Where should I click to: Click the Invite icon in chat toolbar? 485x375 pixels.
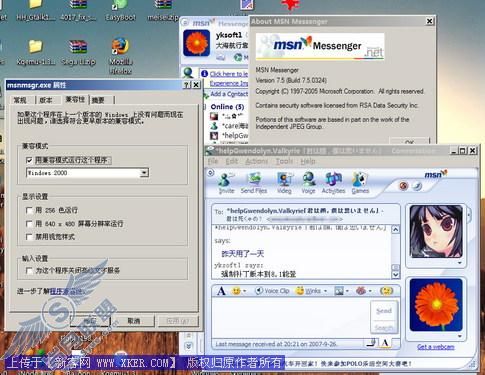(226, 183)
